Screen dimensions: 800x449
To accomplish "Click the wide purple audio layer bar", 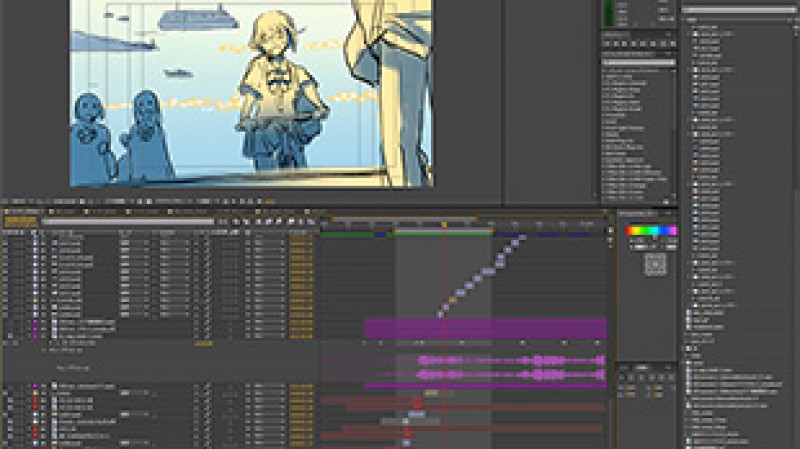I will [486, 329].
